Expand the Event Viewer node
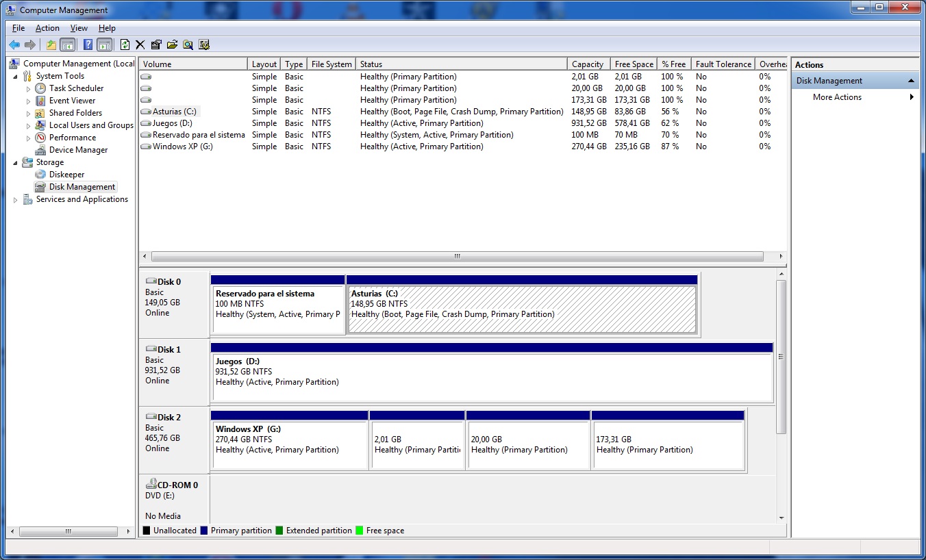Viewport: 926px width, 560px height. 29,101
